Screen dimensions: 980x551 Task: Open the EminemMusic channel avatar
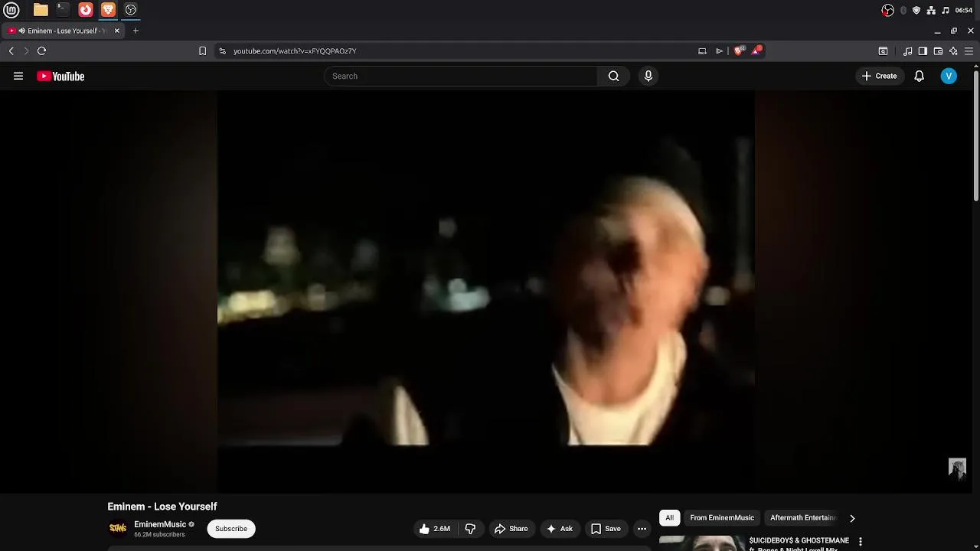pos(118,528)
